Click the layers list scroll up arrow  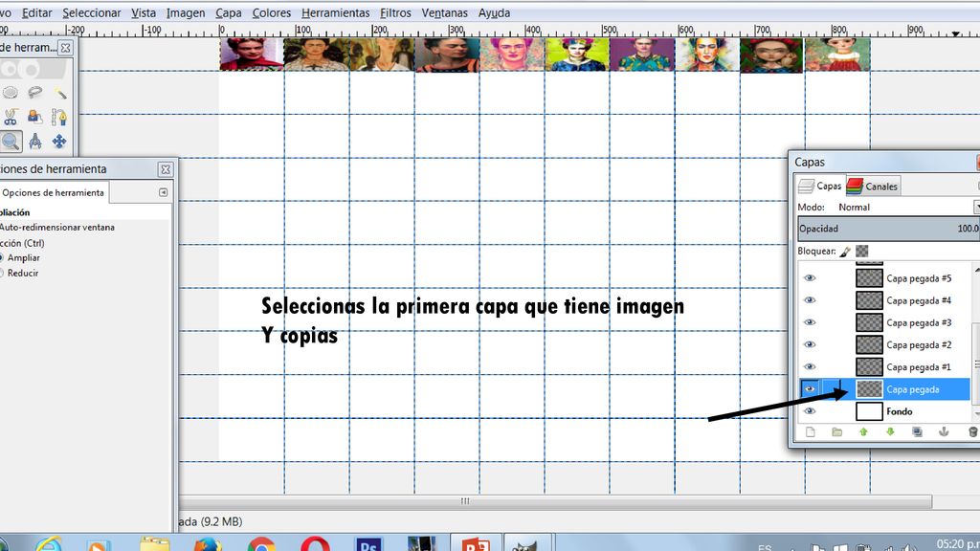point(976,270)
